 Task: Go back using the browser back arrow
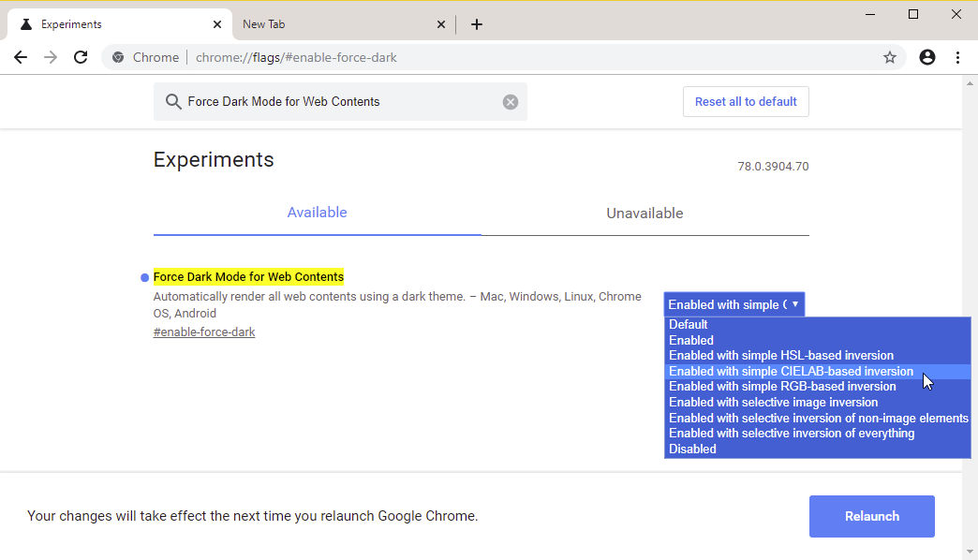point(21,57)
